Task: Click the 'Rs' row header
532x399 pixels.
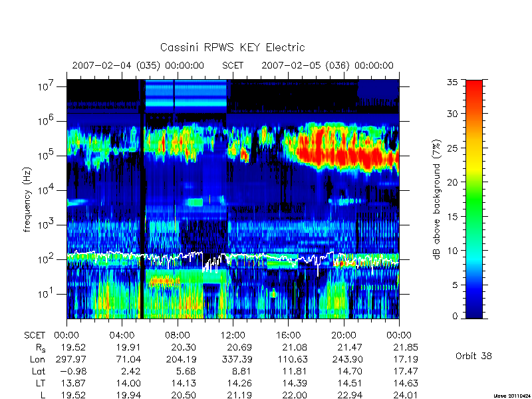Action: pyautogui.click(x=41, y=348)
